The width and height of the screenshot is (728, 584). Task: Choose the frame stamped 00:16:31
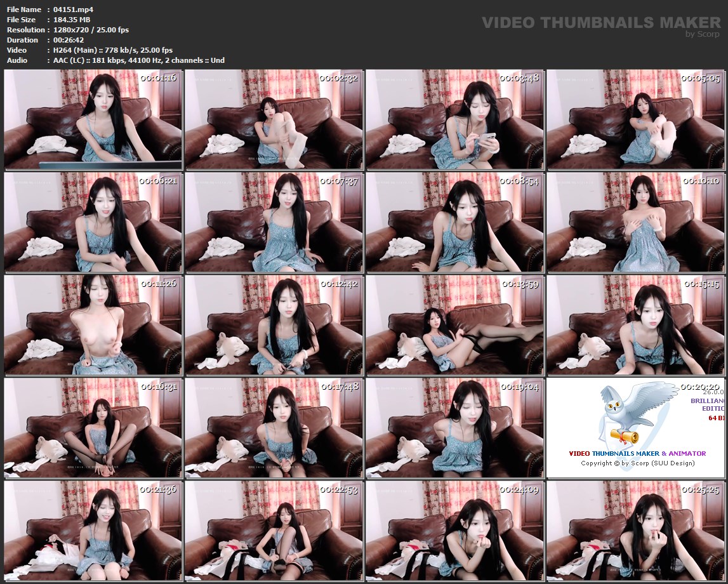93,428
